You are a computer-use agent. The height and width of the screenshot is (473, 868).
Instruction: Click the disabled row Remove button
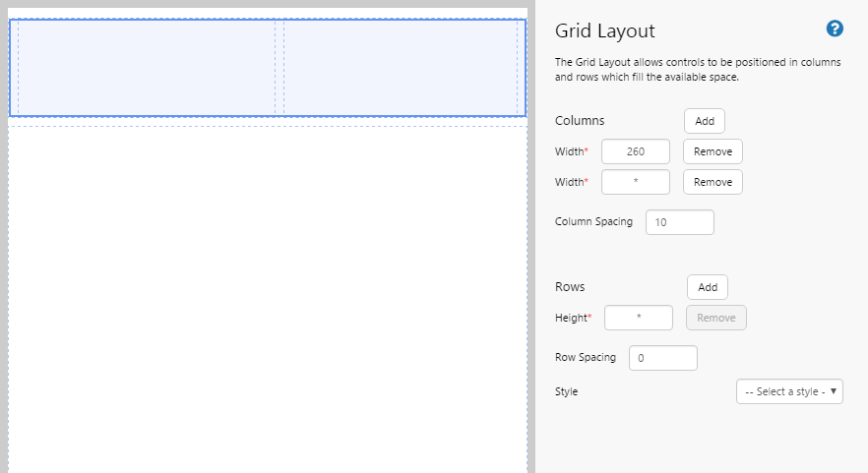pyautogui.click(x=715, y=318)
